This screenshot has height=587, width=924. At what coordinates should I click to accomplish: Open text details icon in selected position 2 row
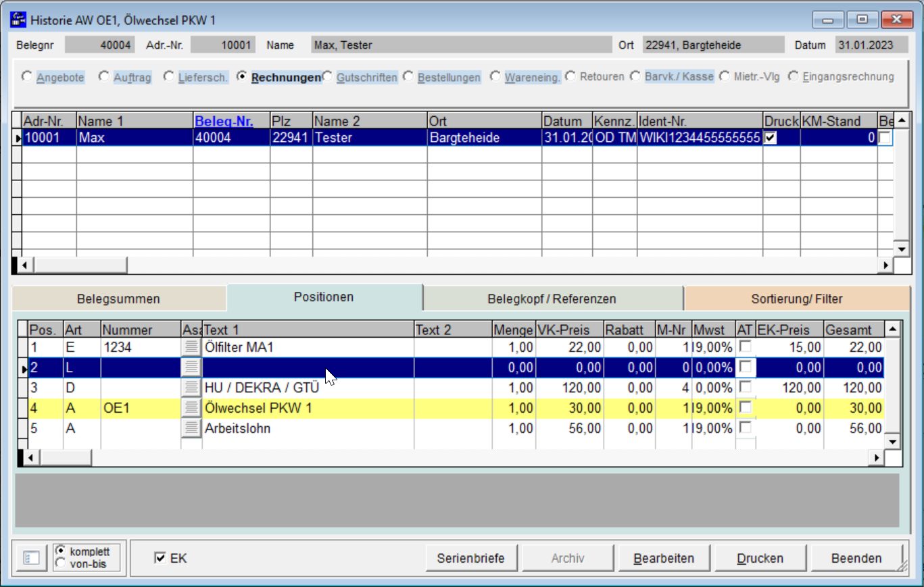coord(191,367)
